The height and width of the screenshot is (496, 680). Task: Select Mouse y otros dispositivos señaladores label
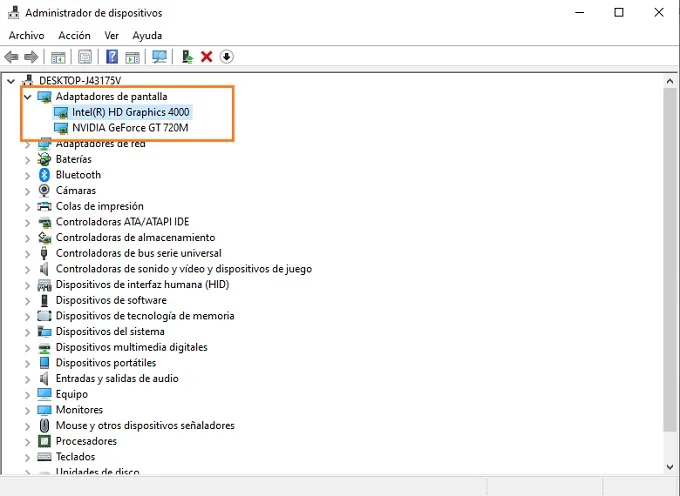click(145, 425)
